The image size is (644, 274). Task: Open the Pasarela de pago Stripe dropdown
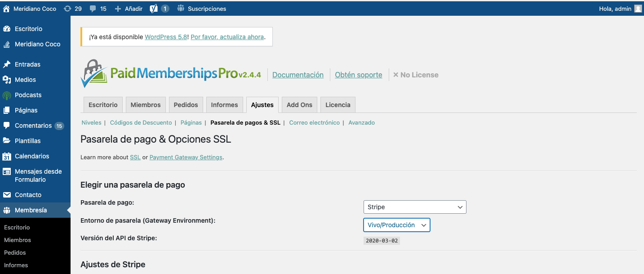(x=415, y=207)
